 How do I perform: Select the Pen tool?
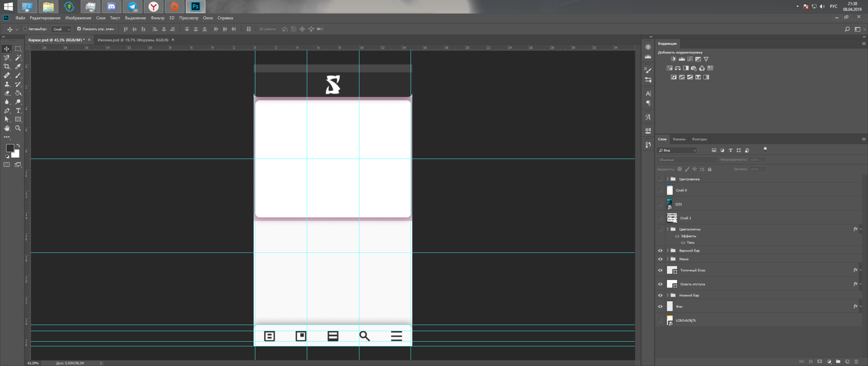[x=7, y=111]
